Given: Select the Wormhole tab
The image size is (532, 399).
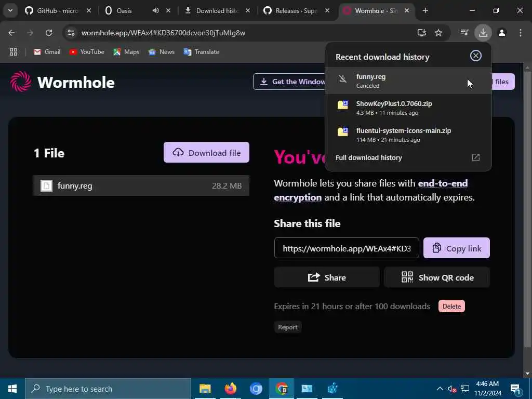Looking at the screenshot, I should point(376,10).
